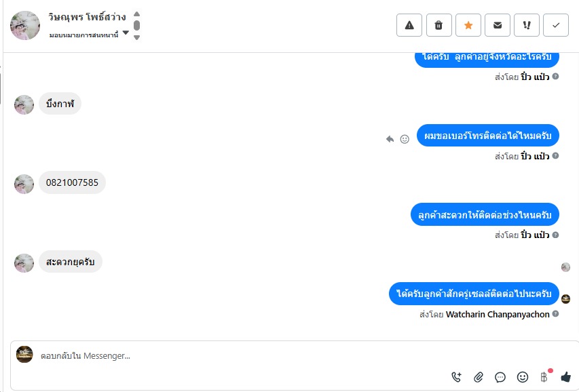579x392 pixels.
Task: Attach a file using the paperclip icon
Action: [x=478, y=377]
